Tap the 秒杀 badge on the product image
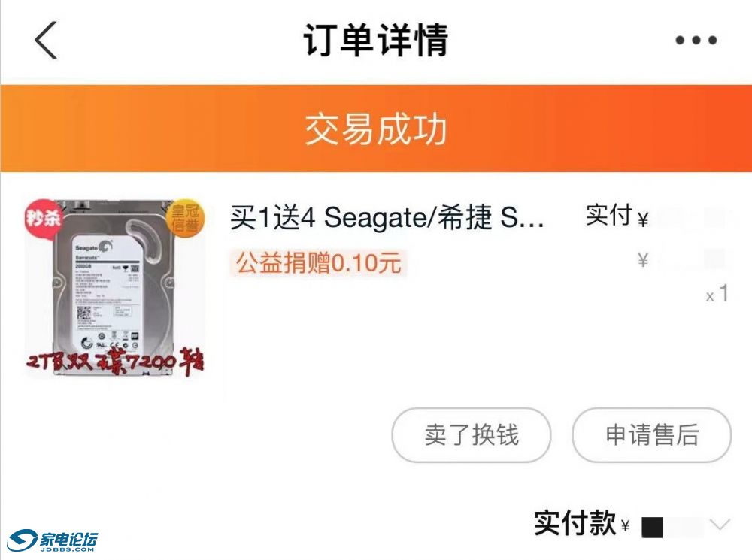Screen dimensions: 752x560 tap(44, 218)
